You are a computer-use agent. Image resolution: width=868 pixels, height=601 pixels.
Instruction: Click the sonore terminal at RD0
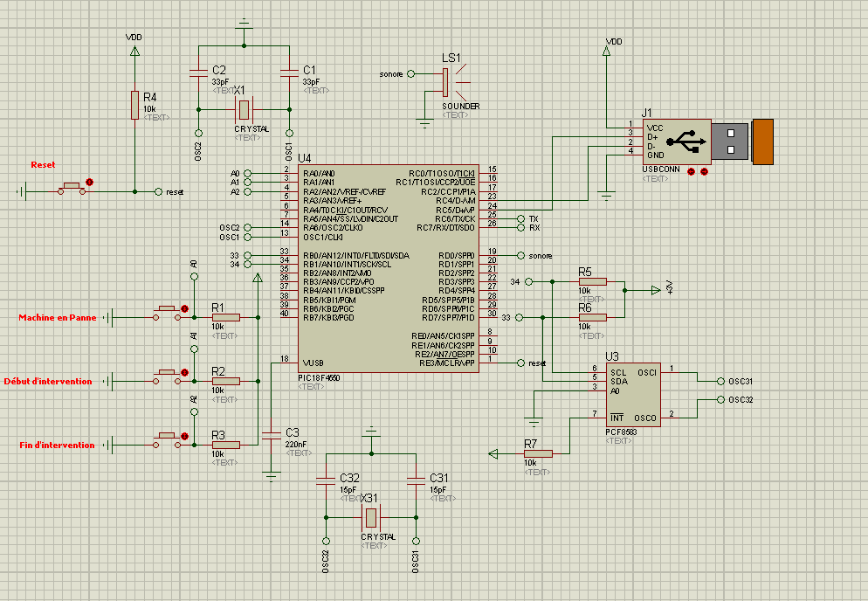pyautogui.click(x=521, y=255)
